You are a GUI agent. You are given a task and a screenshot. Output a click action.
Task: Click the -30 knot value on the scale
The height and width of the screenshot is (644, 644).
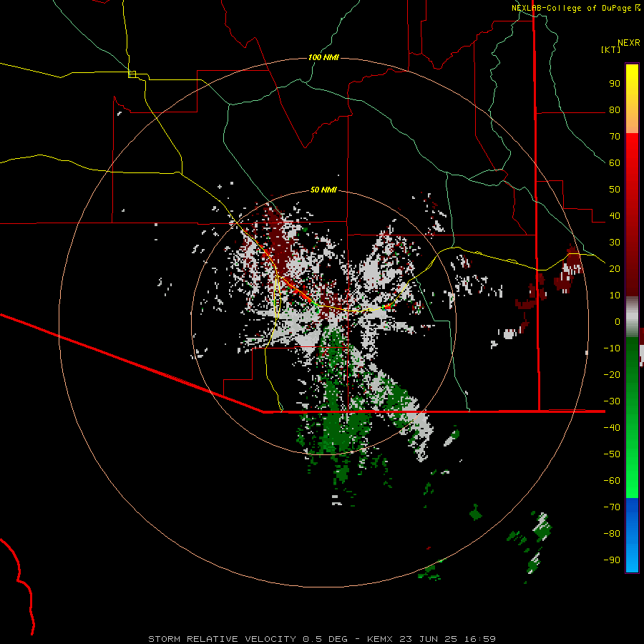coord(612,401)
